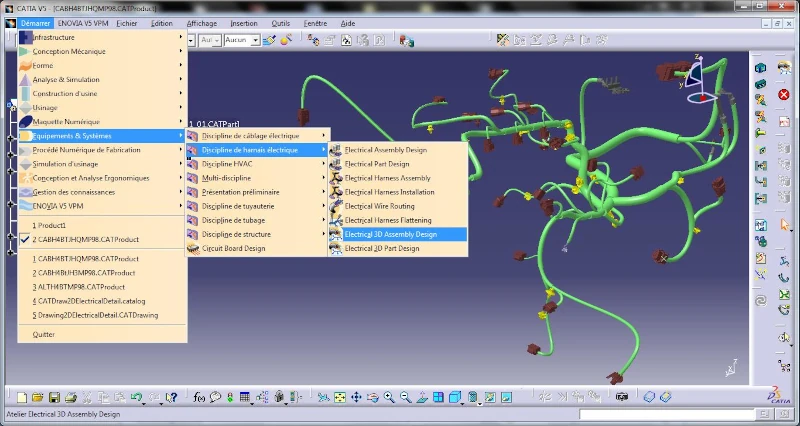Click the red cancel icon in right toolbar
The height and width of the screenshot is (426, 800).
tap(784, 94)
